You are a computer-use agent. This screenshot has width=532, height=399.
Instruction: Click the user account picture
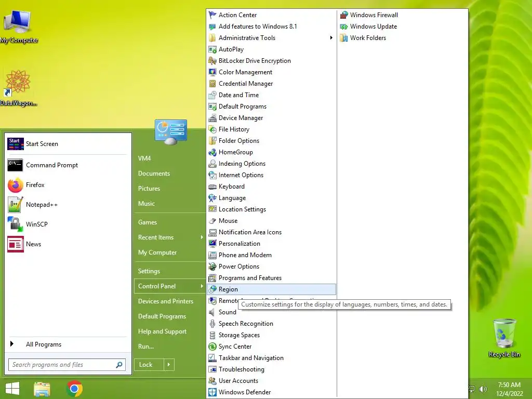(171, 132)
